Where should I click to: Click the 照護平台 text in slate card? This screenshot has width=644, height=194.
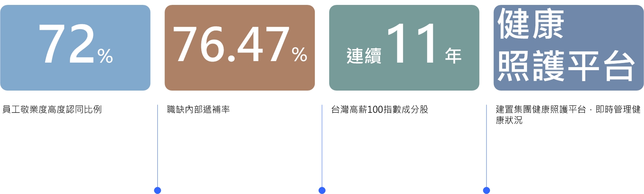coord(566,66)
